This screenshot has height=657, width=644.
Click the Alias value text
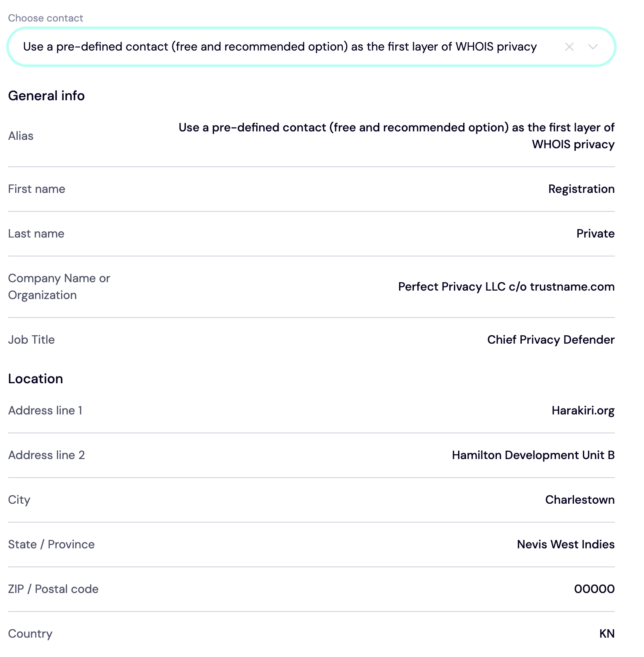[396, 136]
